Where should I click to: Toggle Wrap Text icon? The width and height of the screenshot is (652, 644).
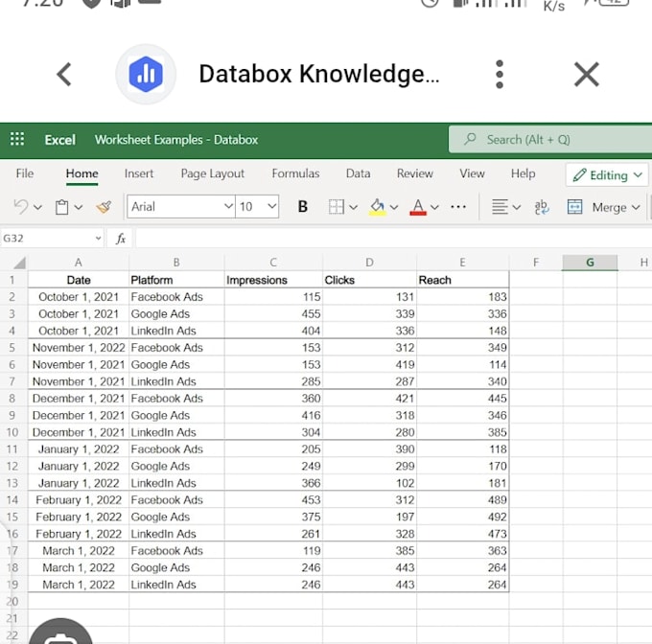point(542,206)
